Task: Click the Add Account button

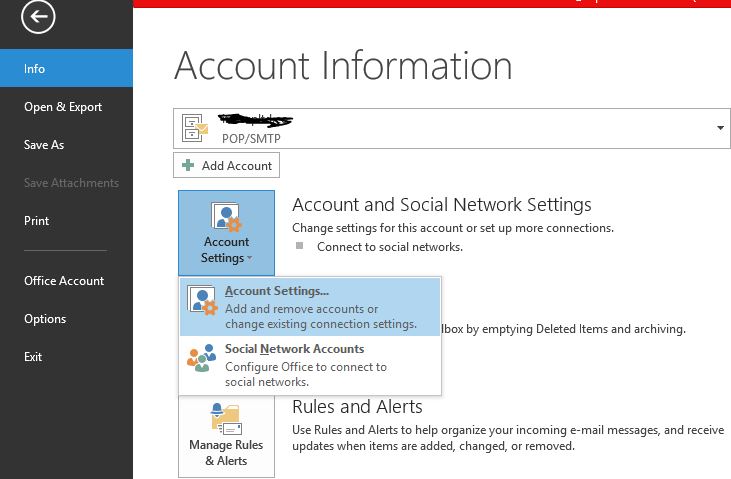Action: 227,166
